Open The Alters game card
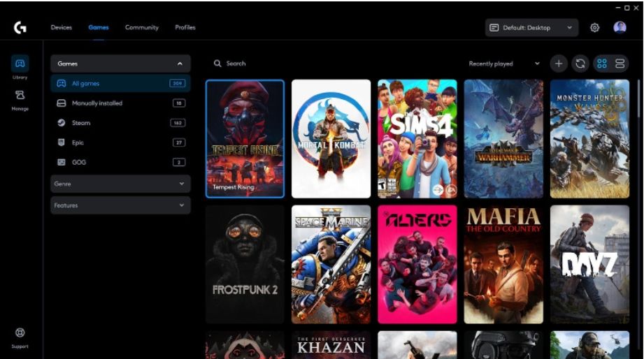 click(417, 264)
